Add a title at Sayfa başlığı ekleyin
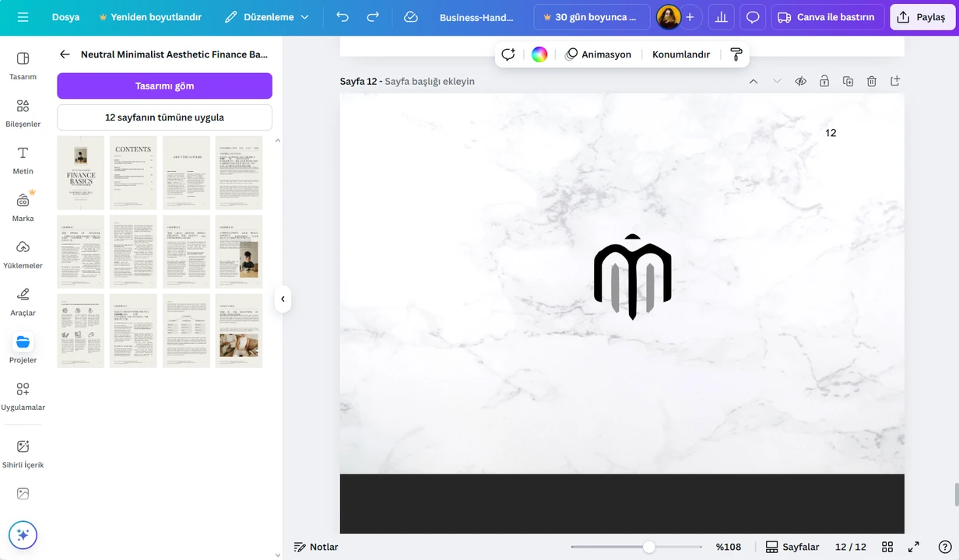The height and width of the screenshot is (560, 959). pyautogui.click(x=430, y=81)
